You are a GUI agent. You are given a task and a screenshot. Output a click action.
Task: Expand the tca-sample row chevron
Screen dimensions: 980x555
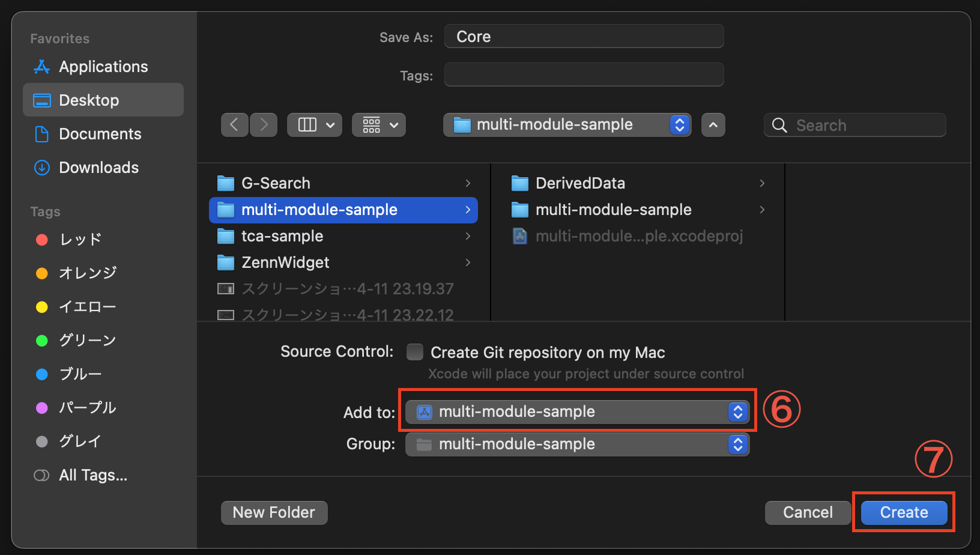468,236
